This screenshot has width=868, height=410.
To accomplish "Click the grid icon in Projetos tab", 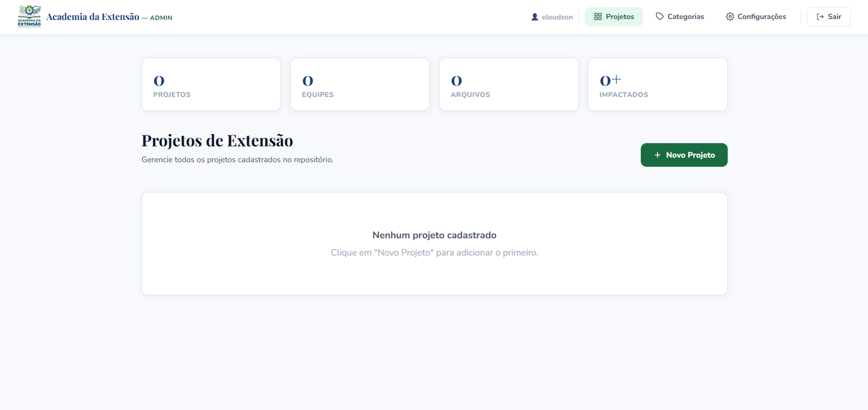I will (x=598, y=17).
